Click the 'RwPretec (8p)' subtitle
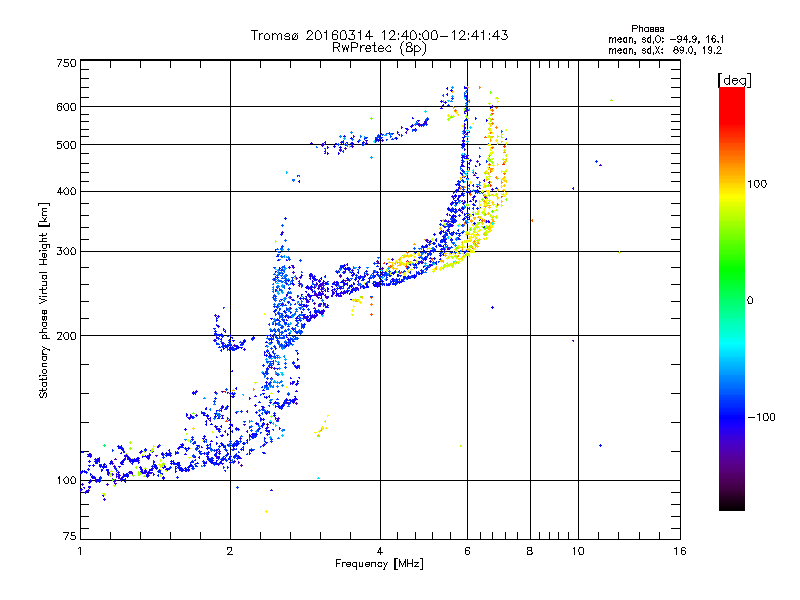 pos(379,48)
